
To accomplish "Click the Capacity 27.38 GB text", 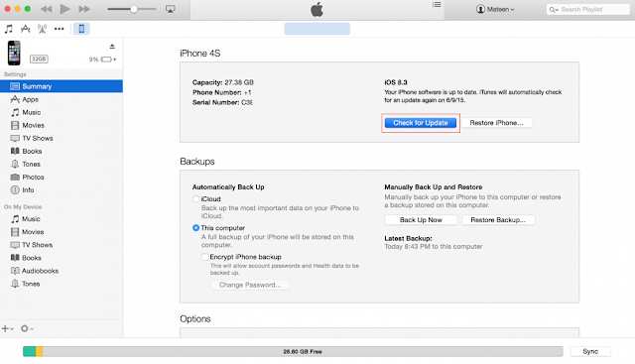I will (223, 82).
